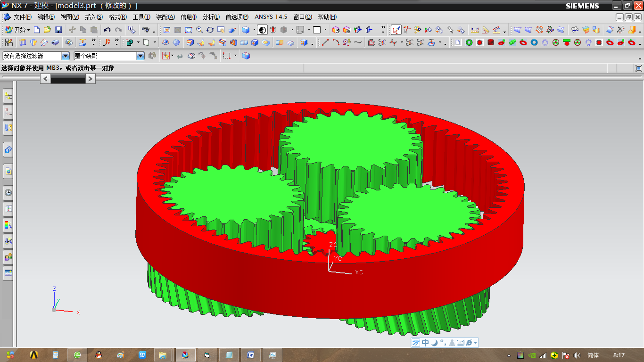The width and height of the screenshot is (644, 362).
Task: Open the 编辑(E) menu
Action: point(46,17)
